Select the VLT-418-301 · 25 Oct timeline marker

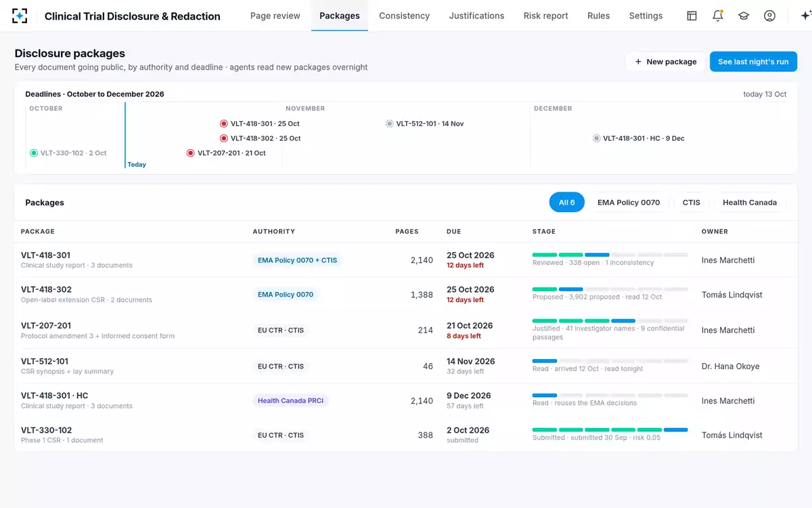tap(260, 124)
